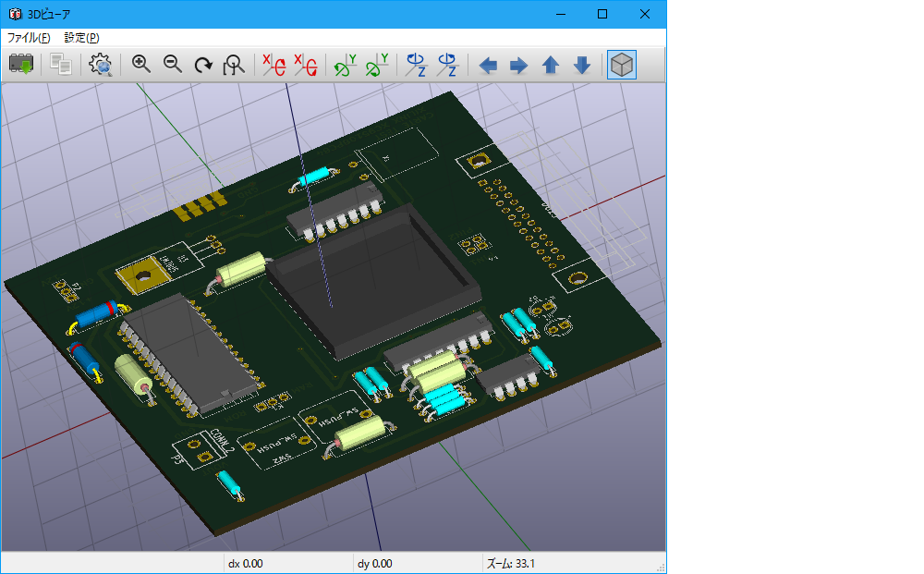The height and width of the screenshot is (574, 924).
Task: Reload the board with the first toolbar icon
Action: 21,64
